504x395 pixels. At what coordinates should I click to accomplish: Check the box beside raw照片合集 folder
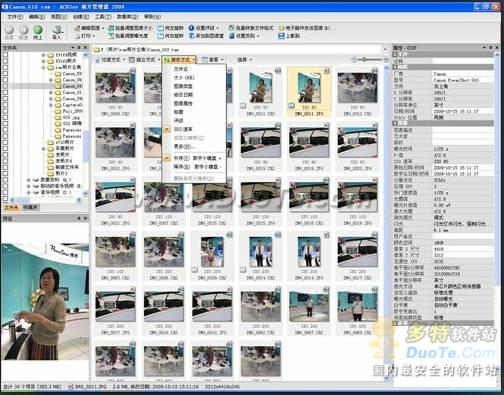[5, 67]
